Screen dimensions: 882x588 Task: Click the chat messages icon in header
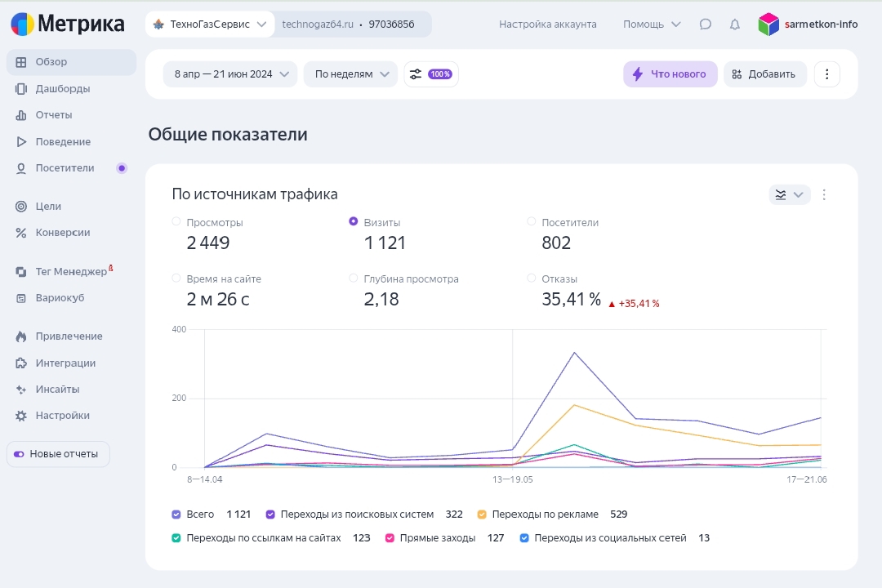(706, 24)
